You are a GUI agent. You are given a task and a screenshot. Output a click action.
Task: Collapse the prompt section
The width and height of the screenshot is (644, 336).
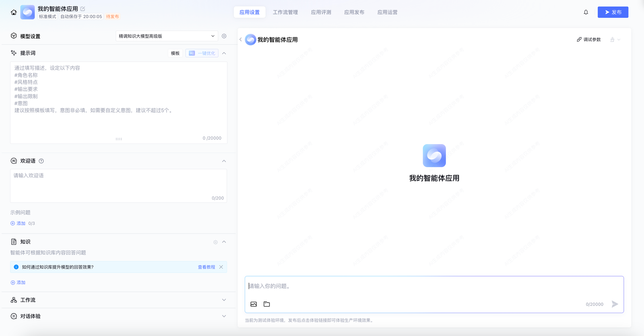[x=224, y=53]
